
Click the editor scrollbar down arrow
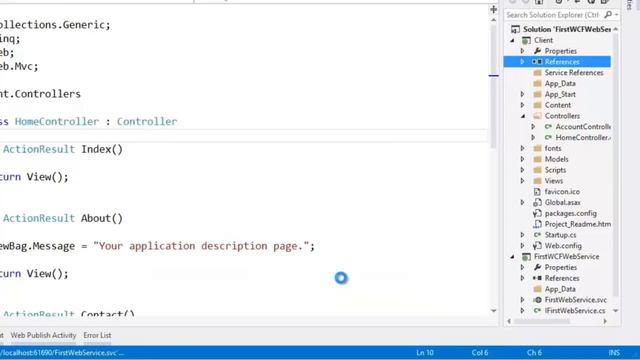point(493,311)
